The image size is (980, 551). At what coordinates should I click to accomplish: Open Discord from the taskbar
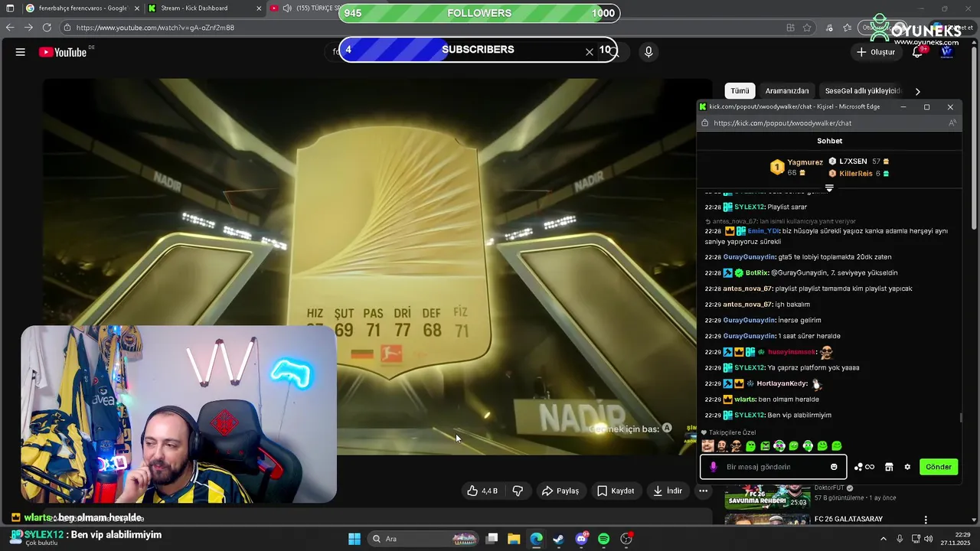(581, 539)
